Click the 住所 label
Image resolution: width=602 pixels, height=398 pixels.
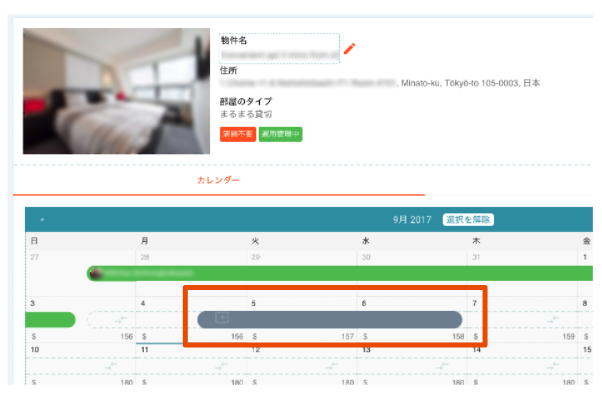[x=228, y=70]
